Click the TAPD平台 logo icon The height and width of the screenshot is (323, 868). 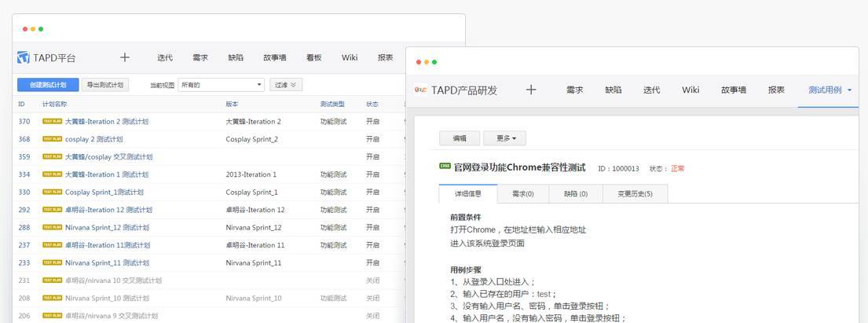24,57
